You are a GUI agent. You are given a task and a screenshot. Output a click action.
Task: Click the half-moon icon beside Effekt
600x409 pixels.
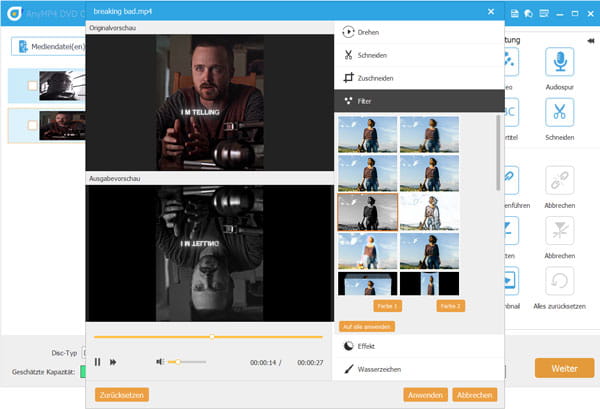[348, 346]
